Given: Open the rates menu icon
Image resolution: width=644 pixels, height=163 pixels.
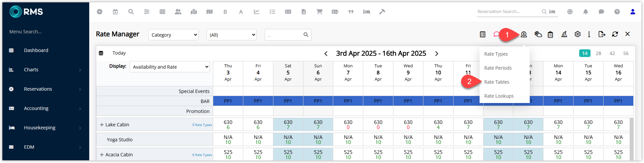Looking at the screenshot, I should tap(524, 34).
